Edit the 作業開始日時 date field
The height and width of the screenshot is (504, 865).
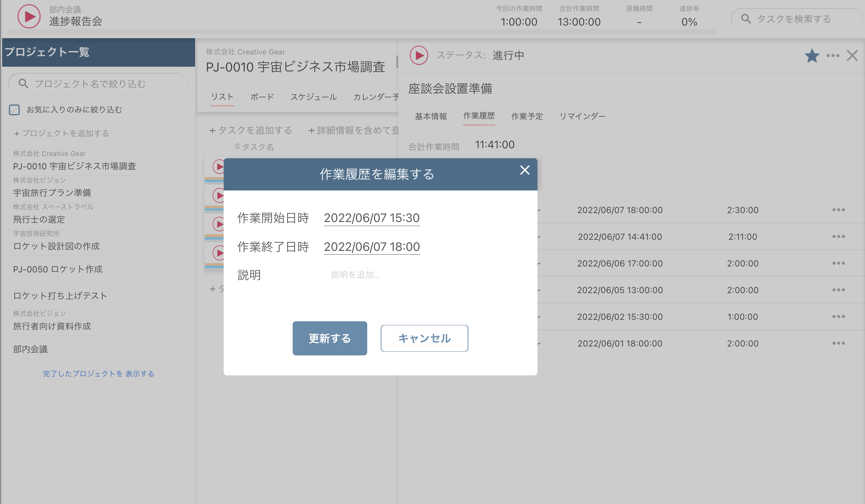point(372,218)
